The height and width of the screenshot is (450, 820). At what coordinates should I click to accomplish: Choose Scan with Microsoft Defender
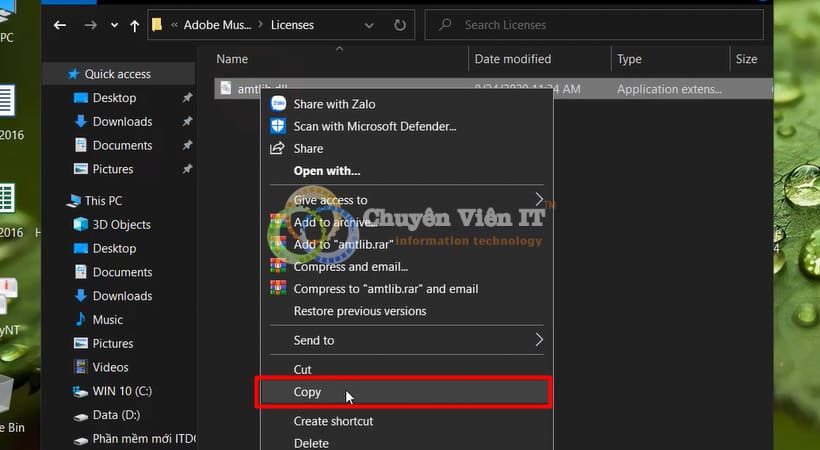pyautogui.click(x=374, y=126)
